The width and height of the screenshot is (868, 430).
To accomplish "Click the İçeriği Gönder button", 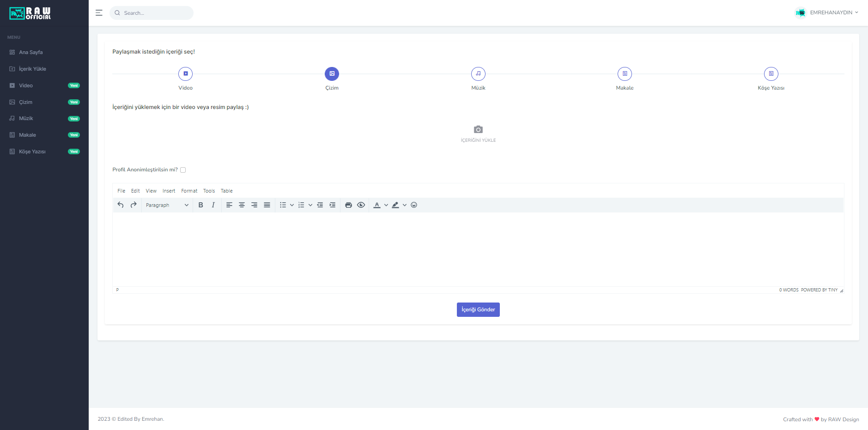I will pyautogui.click(x=478, y=309).
